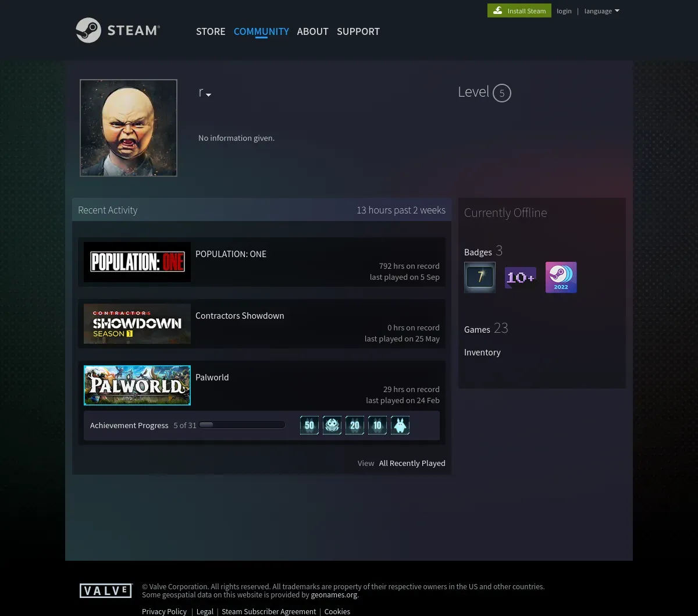Click the Install Steam button
This screenshot has height=616, width=698.
coord(519,10)
